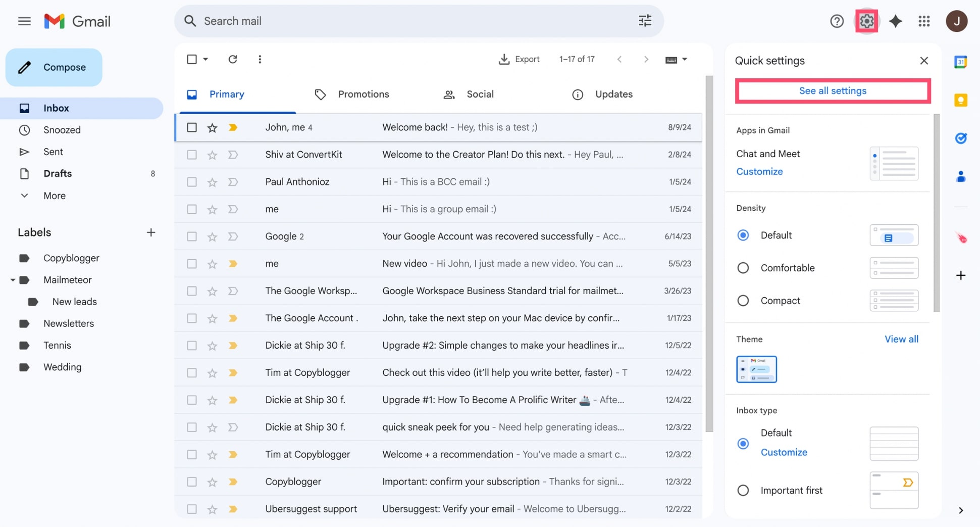The width and height of the screenshot is (980, 527).
Task: Select the Comfortable density radio button
Action: (743, 268)
